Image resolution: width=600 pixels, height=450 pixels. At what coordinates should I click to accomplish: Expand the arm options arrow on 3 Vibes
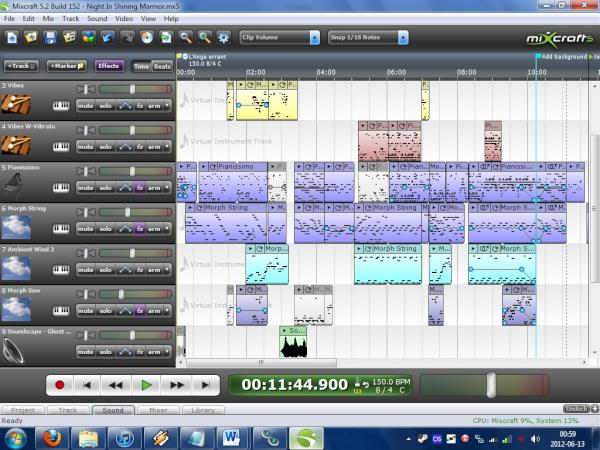pos(167,106)
